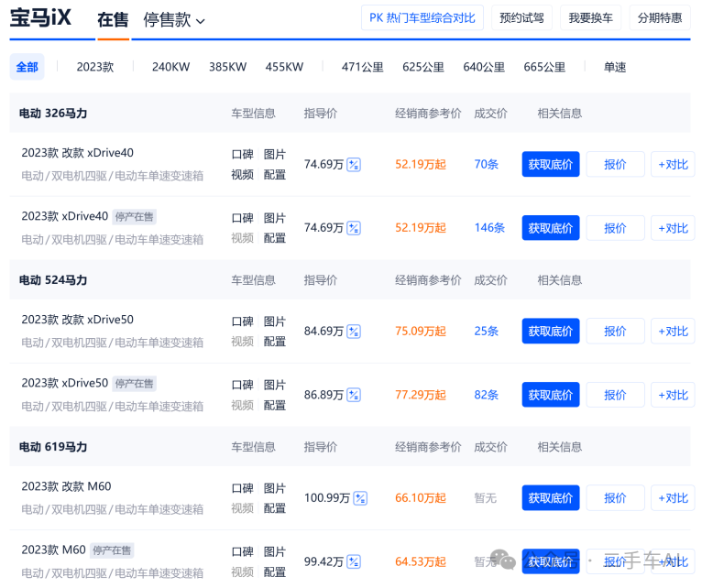Image resolution: width=702 pixels, height=588 pixels.
Task: Add 改款 M60 to comparison
Action: (673, 498)
